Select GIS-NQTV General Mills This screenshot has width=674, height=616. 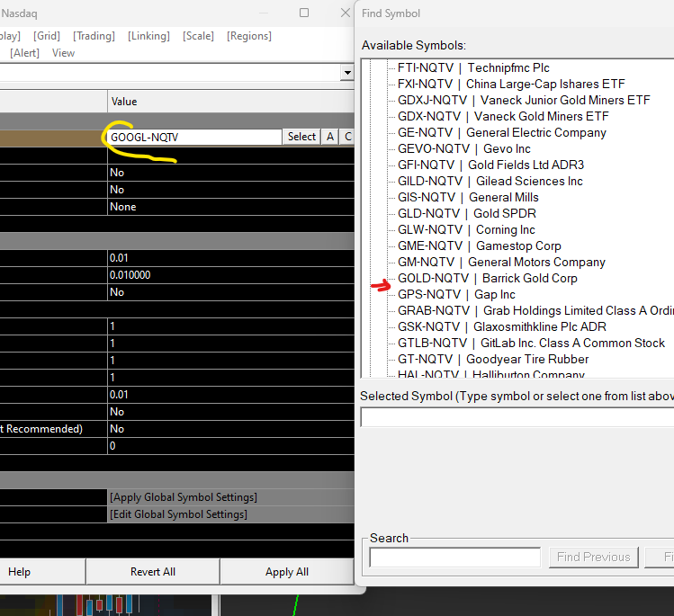(468, 198)
